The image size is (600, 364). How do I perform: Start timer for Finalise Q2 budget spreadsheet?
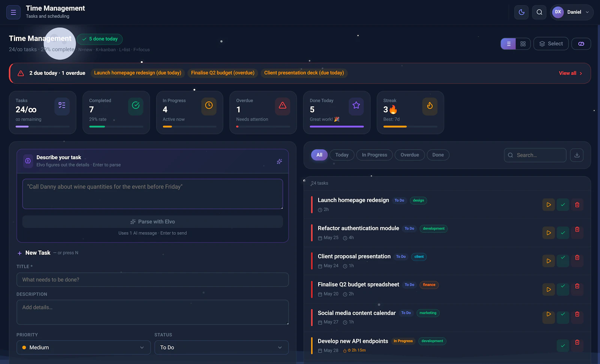tap(549, 289)
